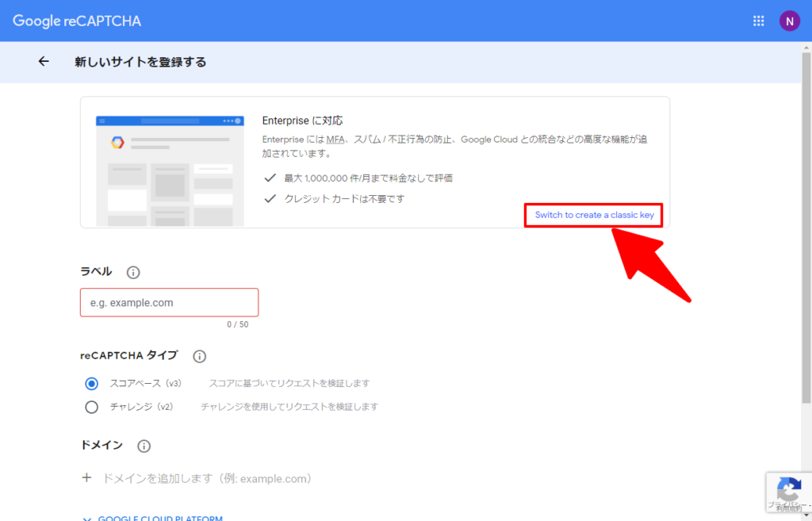This screenshot has width=812, height=521.
Task: Click the Google reCAPTCHA logo
Action: pyautogui.click(x=77, y=21)
